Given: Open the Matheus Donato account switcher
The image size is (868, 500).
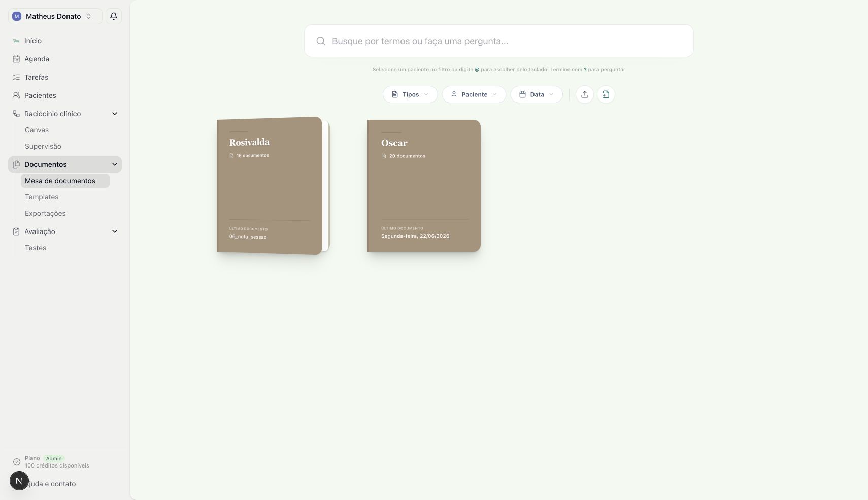Looking at the screenshot, I should (x=55, y=16).
